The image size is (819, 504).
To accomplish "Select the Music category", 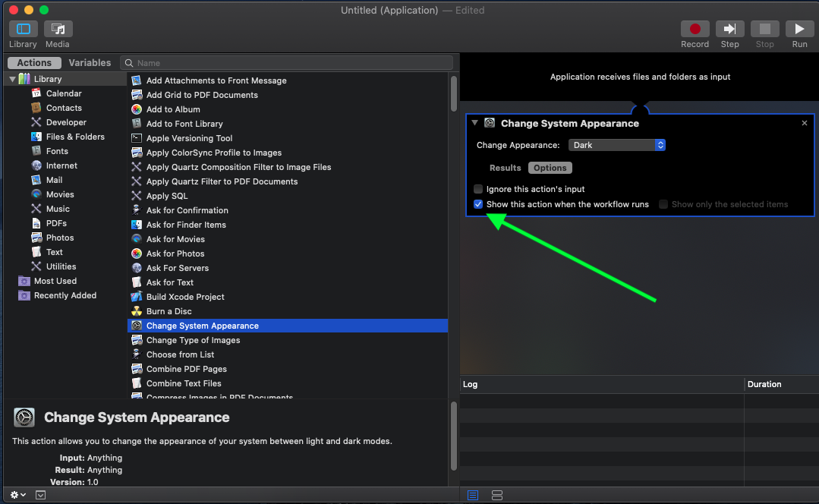I will pyautogui.click(x=58, y=209).
